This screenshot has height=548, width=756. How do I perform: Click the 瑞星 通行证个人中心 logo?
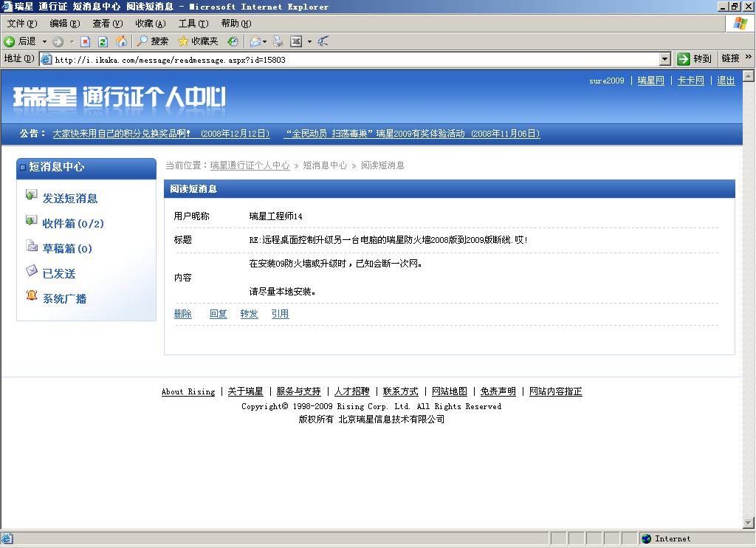pos(119,97)
